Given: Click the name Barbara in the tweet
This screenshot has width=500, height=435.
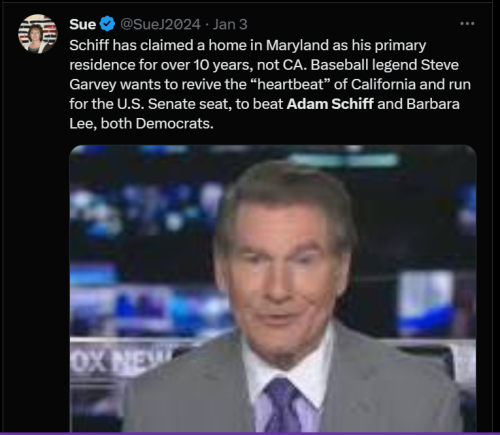Looking at the screenshot, I should pyautogui.click(x=433, y=104).
